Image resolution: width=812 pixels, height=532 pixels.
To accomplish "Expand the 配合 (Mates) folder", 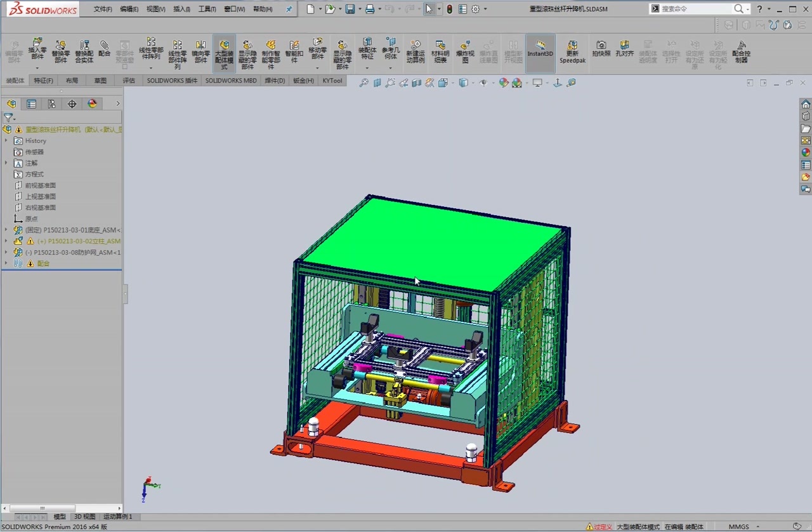I will tap(6, 263).
